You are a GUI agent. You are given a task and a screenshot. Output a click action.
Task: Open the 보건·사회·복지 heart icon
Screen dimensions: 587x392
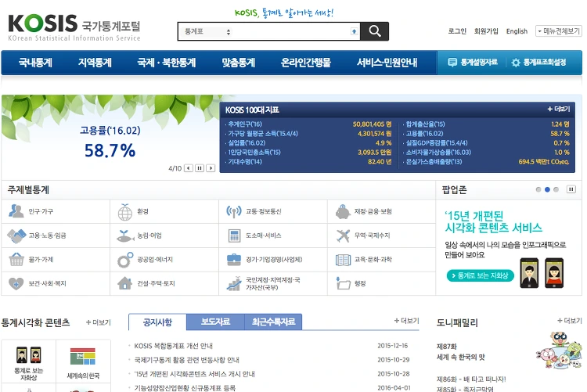click(x=16, y=284)
